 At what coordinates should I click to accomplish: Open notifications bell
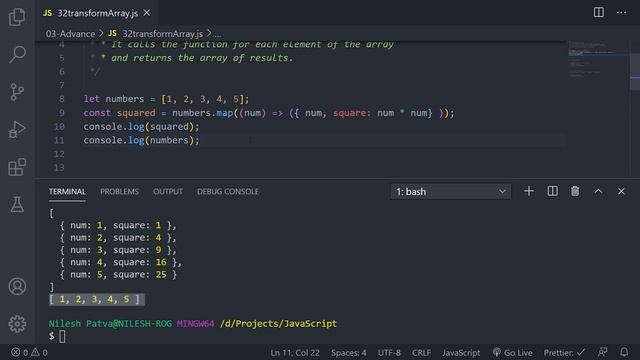pos(624,352)
